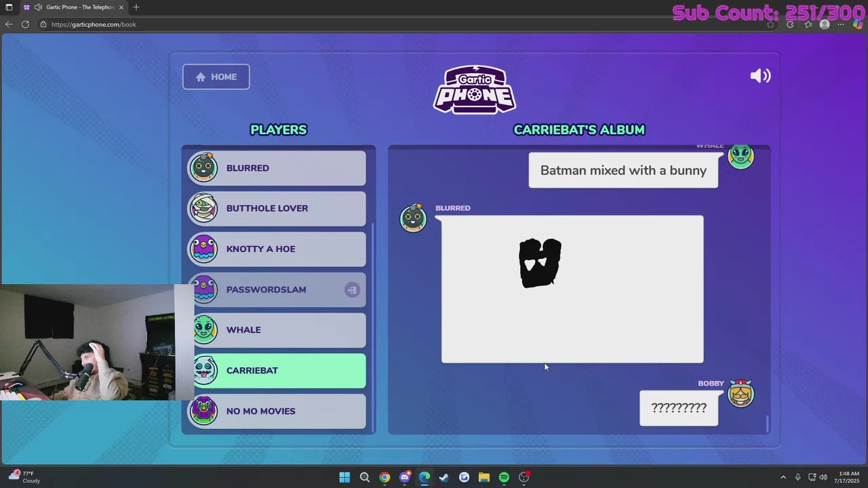The height and width of the screenshot is (488, 868).
Task: Open BLURRED's drawing in the album
Action: click(572, 289)
